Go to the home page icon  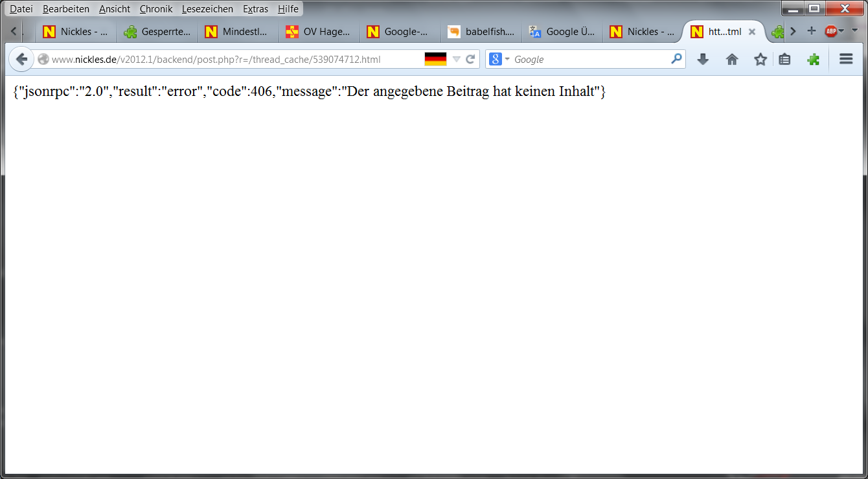click(732, 60)
